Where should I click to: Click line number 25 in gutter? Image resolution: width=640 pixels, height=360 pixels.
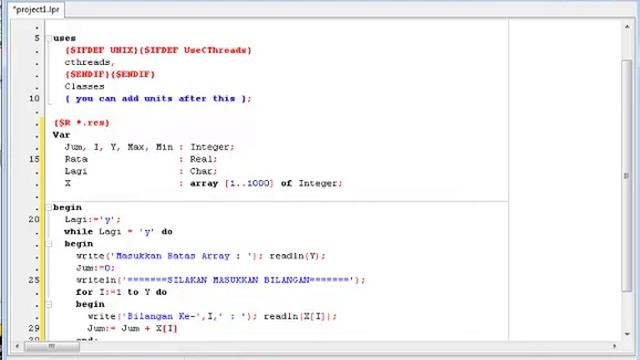click(34, 280)
